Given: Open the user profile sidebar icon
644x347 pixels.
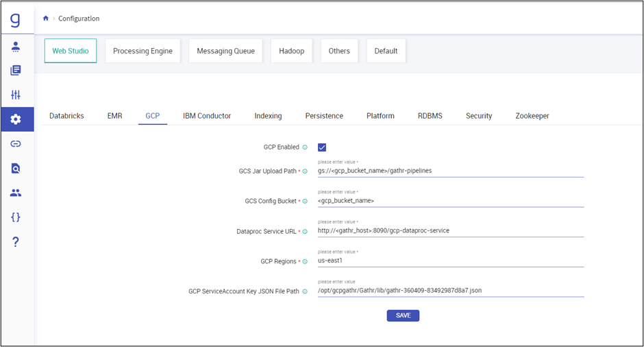Looking at the screenshot, I should pos(16,47).
